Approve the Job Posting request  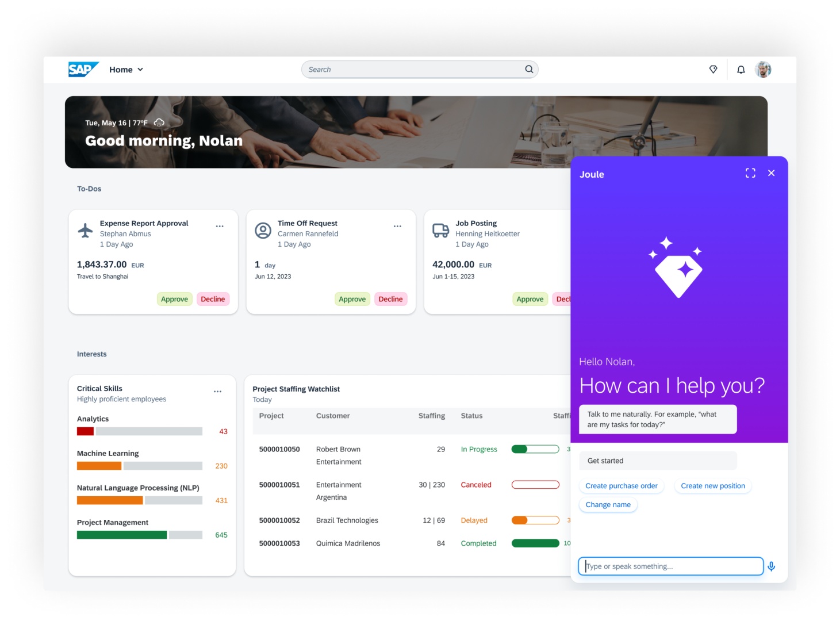coord(530,299)
